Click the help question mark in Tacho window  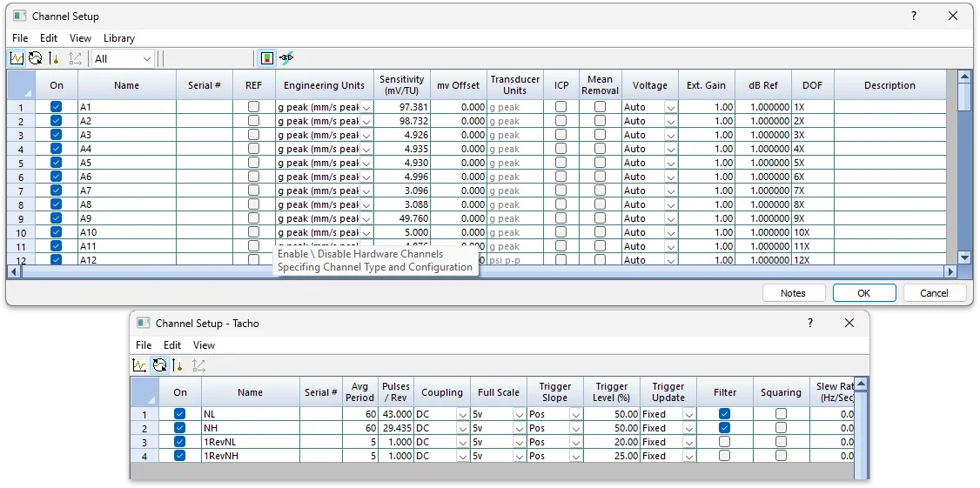coord(810,323)
